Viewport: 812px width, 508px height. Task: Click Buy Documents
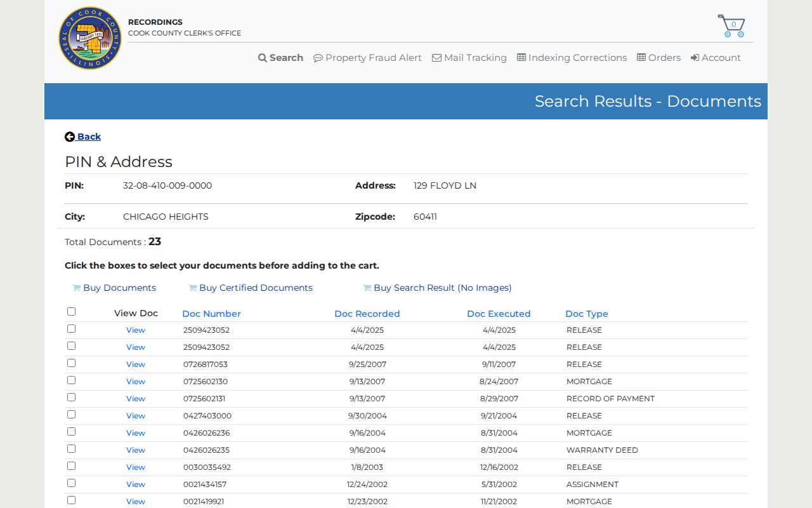(114, 288)
